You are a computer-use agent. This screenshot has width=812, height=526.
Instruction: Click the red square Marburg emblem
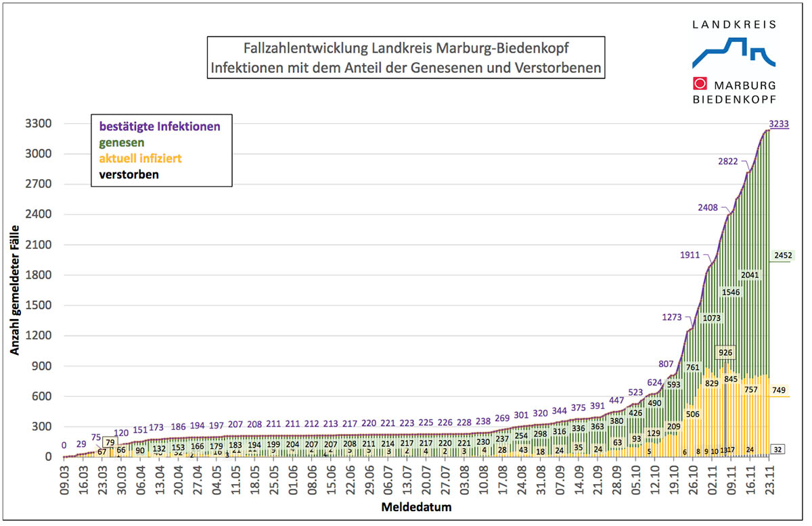tap(700, 84)
